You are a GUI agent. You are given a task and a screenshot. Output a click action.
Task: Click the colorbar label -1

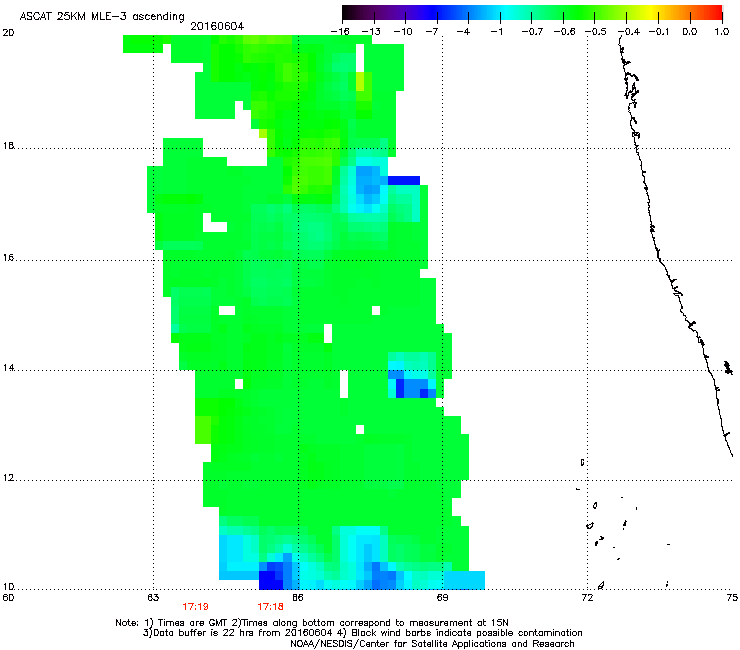(x=496, y=32)
